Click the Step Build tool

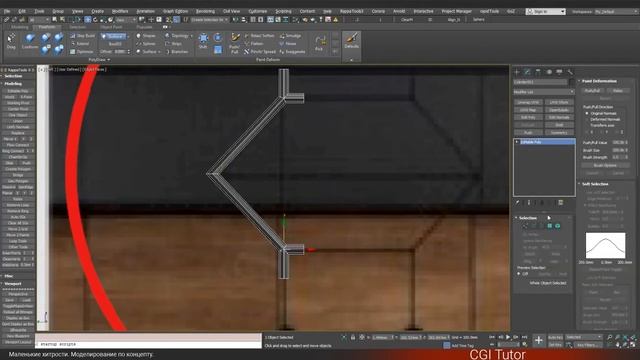pyautogui.click(x=82, y=36)
